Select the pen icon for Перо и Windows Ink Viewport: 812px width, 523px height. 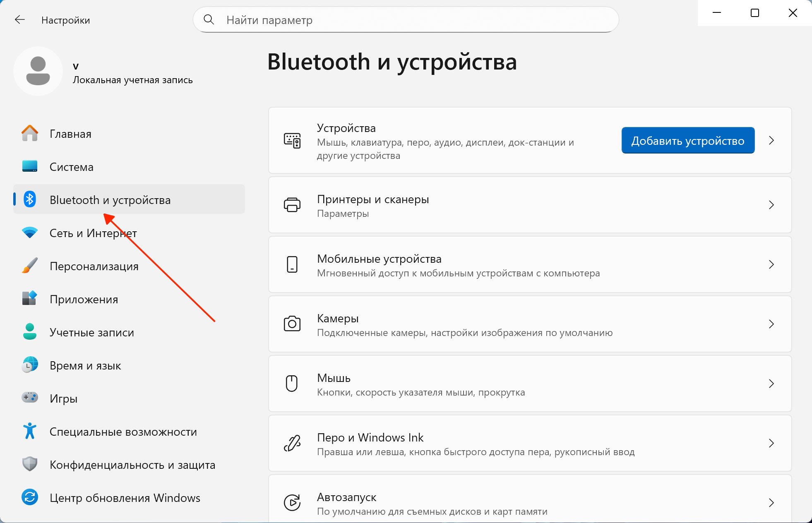(292, 443)
